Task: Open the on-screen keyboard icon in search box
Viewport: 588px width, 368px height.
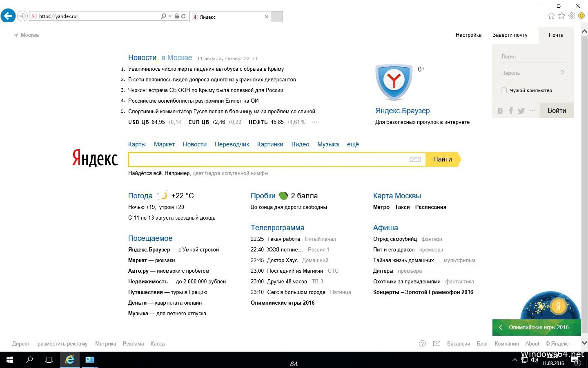Action: click(415, 159)
